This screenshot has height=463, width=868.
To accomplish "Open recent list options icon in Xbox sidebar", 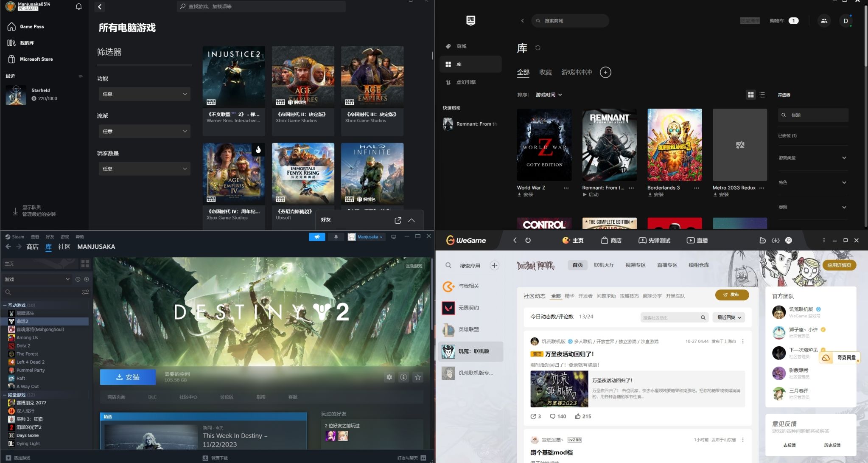I will point(80,76).
